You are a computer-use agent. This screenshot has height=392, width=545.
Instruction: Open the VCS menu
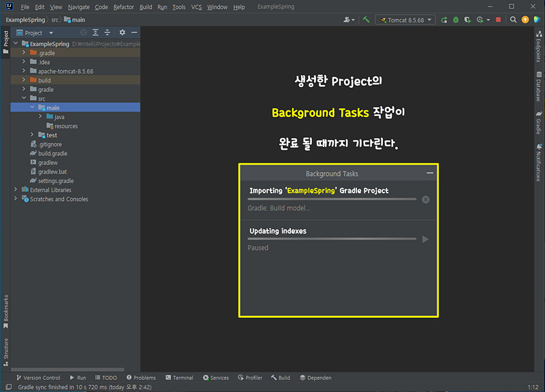[196, 7]
